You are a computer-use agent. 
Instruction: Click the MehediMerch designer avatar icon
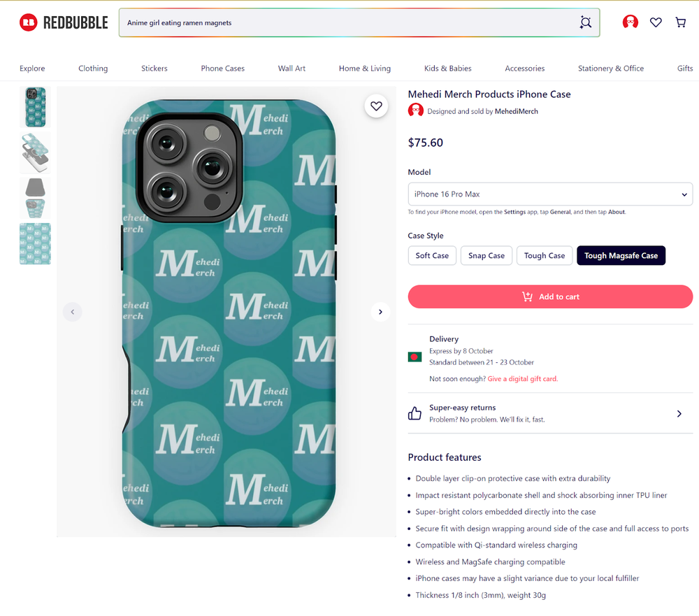415,110
